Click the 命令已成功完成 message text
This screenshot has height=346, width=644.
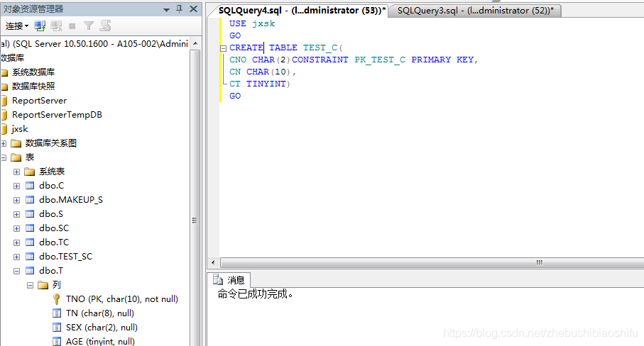click(255, 294)
